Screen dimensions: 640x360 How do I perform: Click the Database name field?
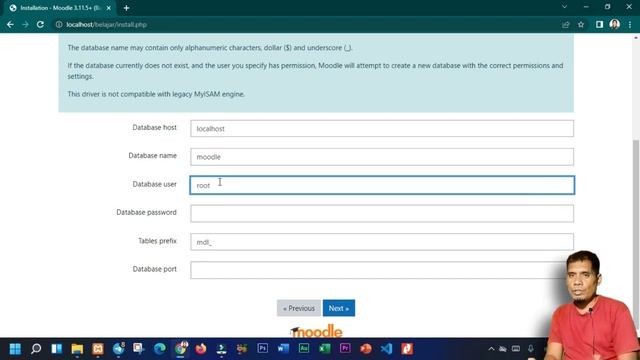(382, 157)
